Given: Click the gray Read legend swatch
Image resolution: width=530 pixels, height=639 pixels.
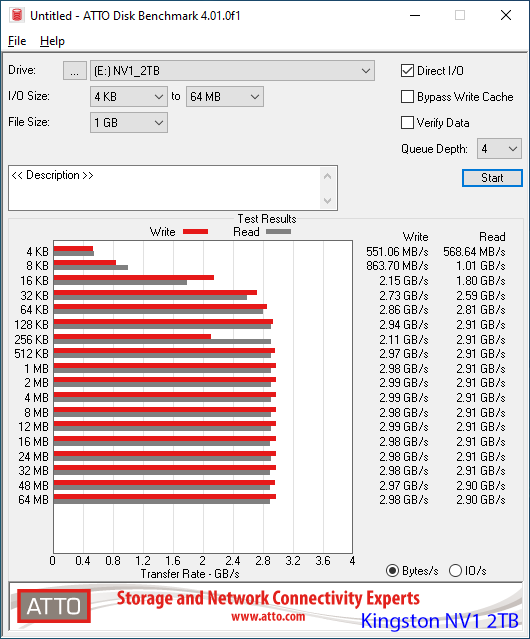Looking at the screenshot, I should point(278,231).
